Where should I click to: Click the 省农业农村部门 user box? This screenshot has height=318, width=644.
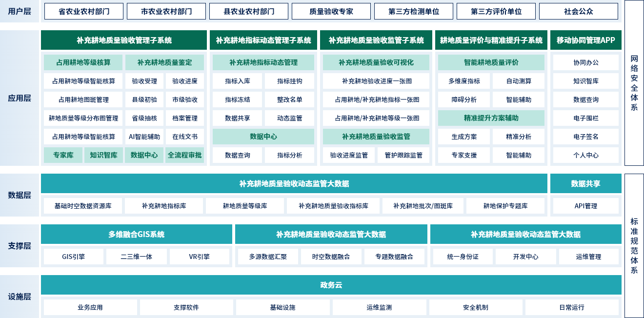(83, 11)
